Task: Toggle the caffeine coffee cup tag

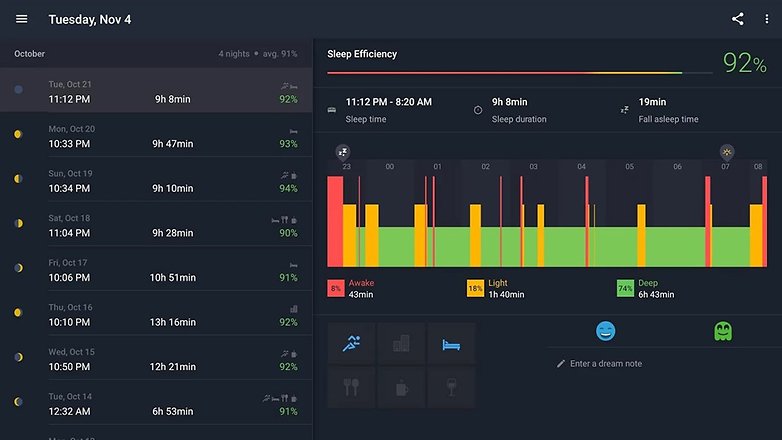Action: (401, 387)
